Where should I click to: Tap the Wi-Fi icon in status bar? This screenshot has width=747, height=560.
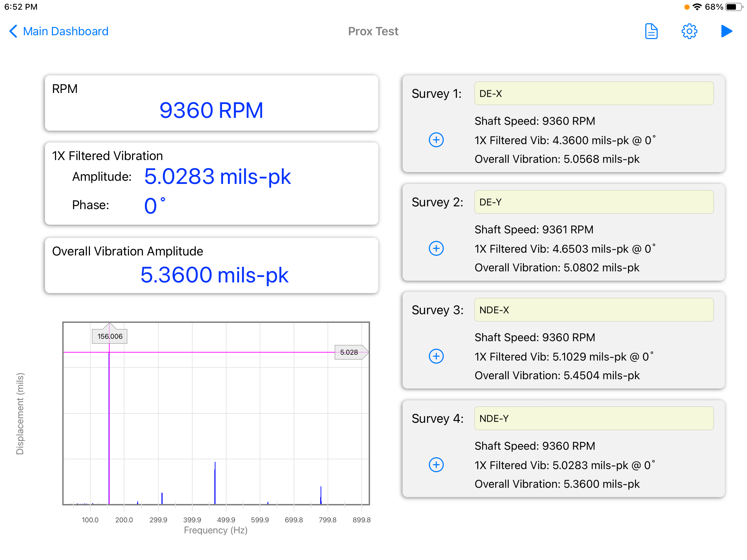click(x=697, y=7)
